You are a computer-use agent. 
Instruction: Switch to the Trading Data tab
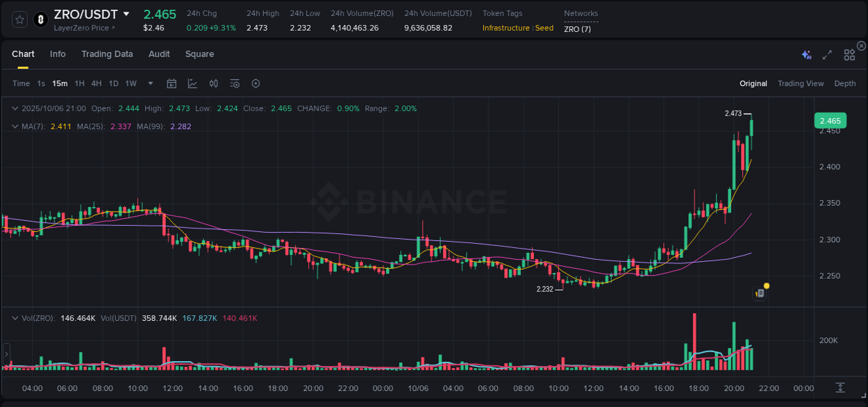click(x=107, y=54)
